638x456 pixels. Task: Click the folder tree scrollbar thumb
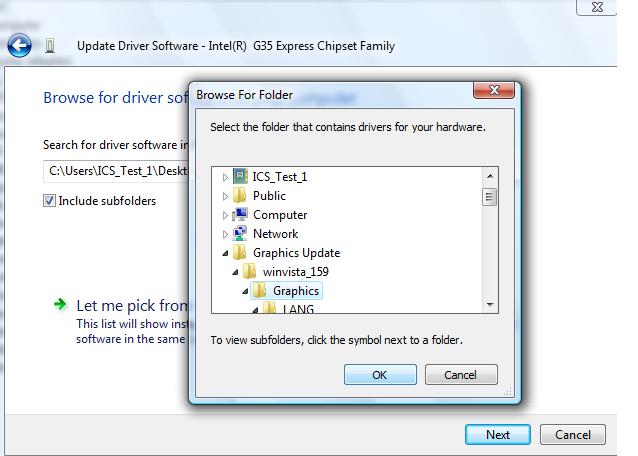[489, 198]
